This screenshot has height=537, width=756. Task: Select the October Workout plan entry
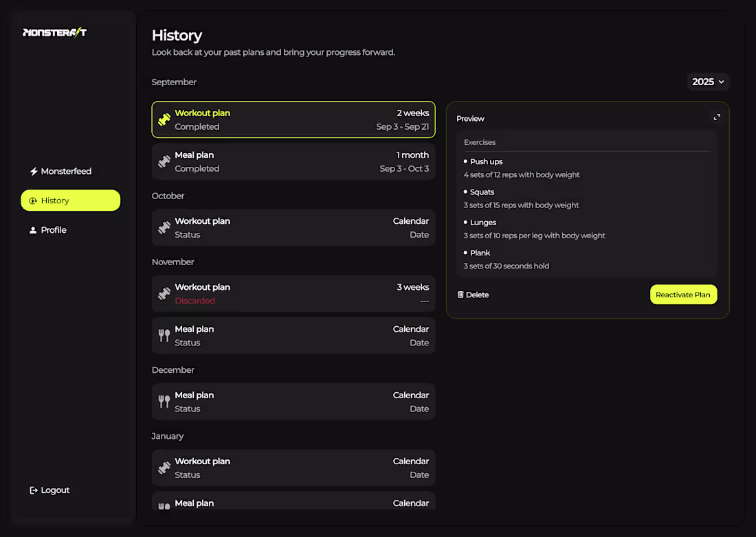[293, 227]
